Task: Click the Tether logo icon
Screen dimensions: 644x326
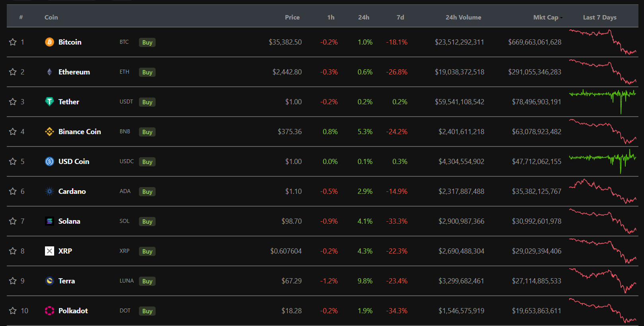Action: tap(49, 102)
